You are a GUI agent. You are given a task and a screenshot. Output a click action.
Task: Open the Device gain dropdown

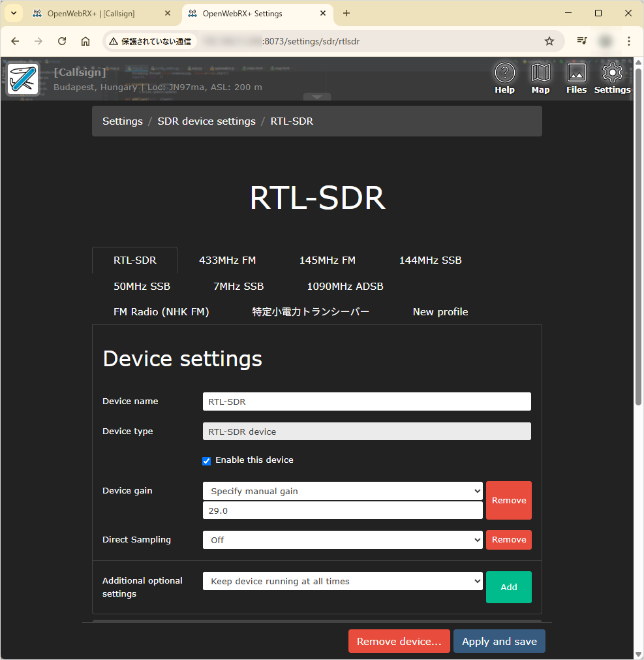tap(343, 490)
